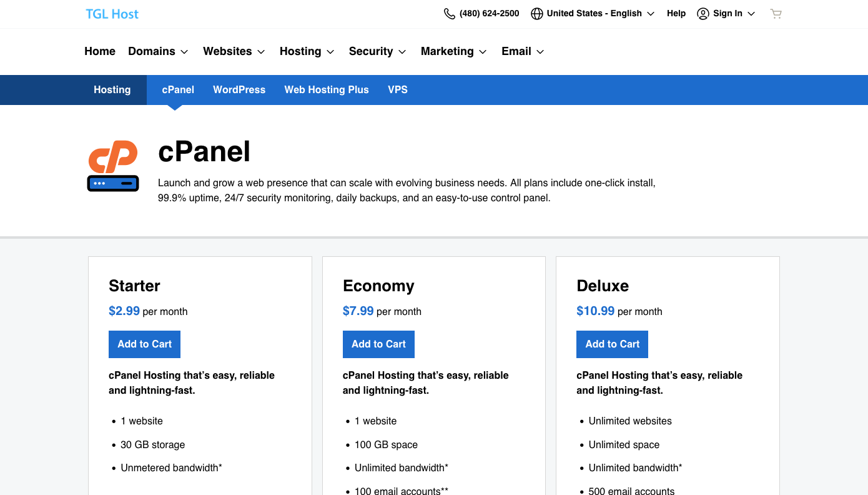Image resolution: width=868 pixels, height=495 pixels.
Task: Expand the Security menu
Action: click(378, 51)
